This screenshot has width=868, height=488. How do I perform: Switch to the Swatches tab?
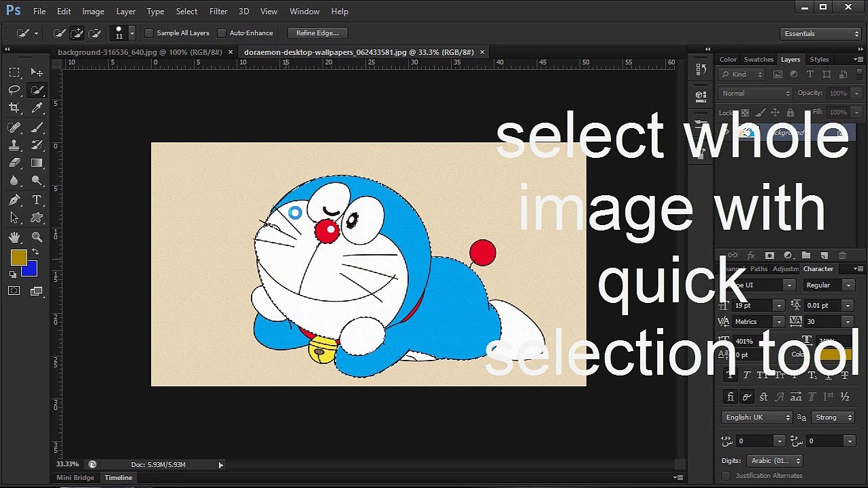[x=758, y=60]
